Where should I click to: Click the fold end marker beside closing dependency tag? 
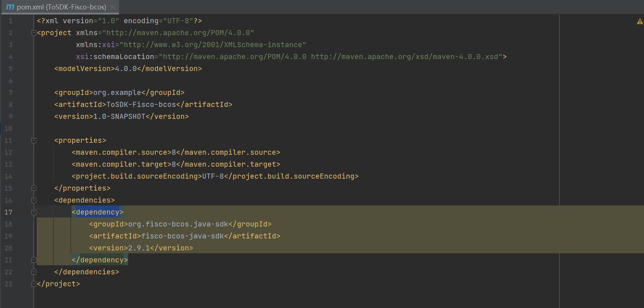pos(34,260)
